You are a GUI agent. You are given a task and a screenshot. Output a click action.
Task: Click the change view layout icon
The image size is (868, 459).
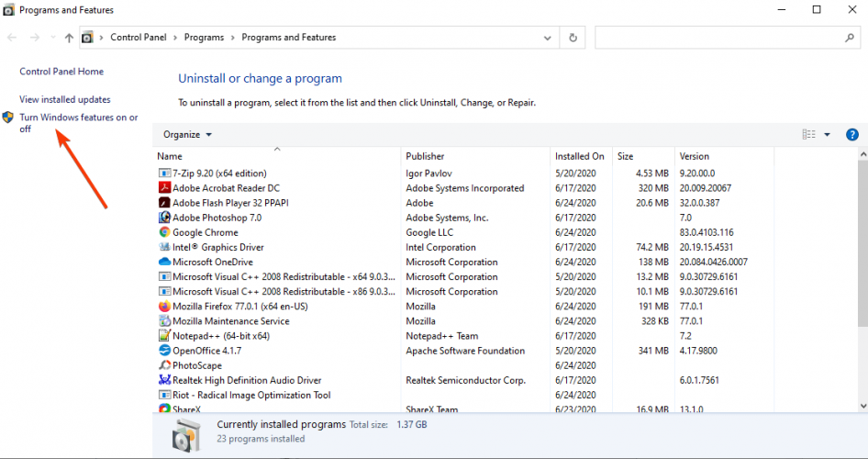pos(808,135)
